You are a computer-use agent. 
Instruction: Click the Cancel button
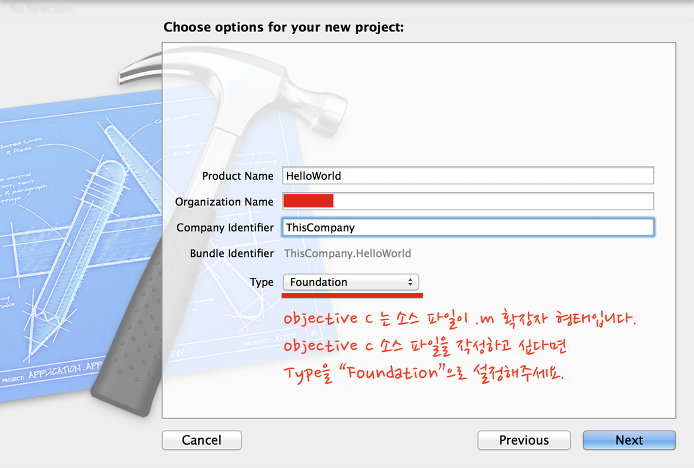tap(202, 440)
